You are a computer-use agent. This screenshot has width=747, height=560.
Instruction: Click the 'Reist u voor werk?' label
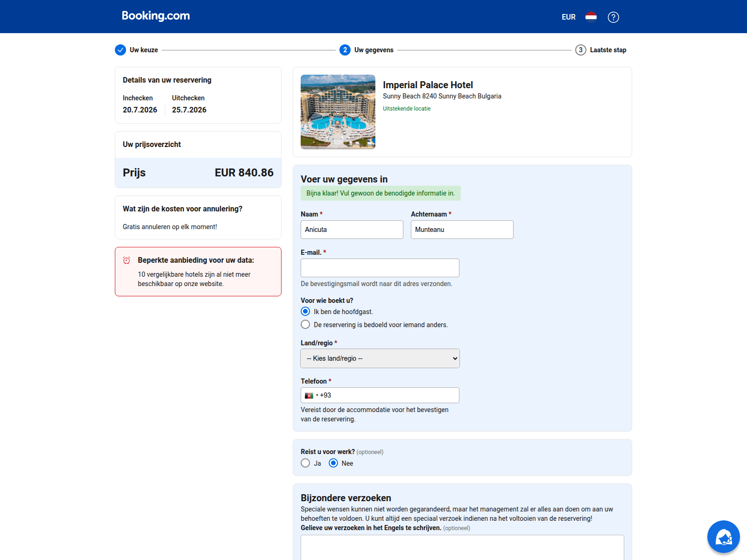(x=328, y=452)
